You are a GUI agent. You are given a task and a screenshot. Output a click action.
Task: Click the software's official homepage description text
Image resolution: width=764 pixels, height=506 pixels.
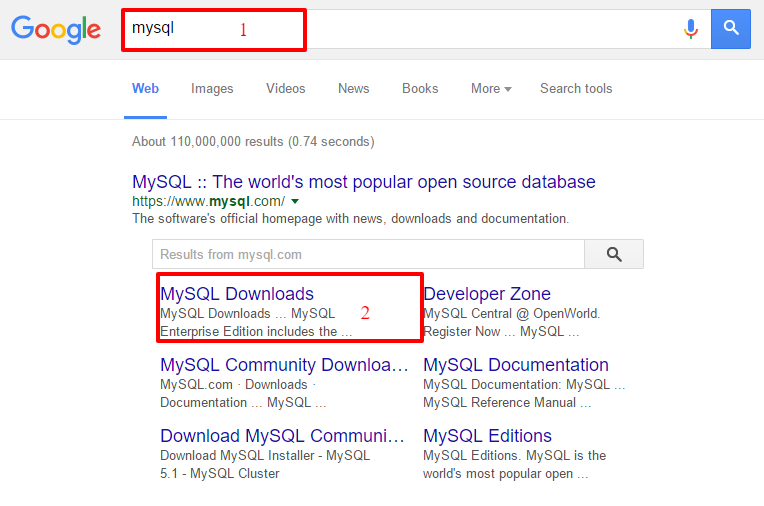(x=350, y=218)
